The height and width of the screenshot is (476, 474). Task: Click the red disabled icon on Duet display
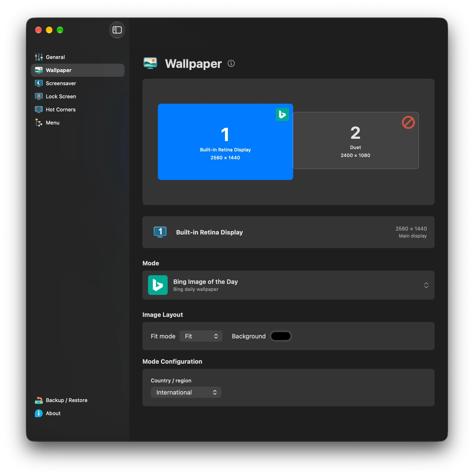click(x=408, y=122)
